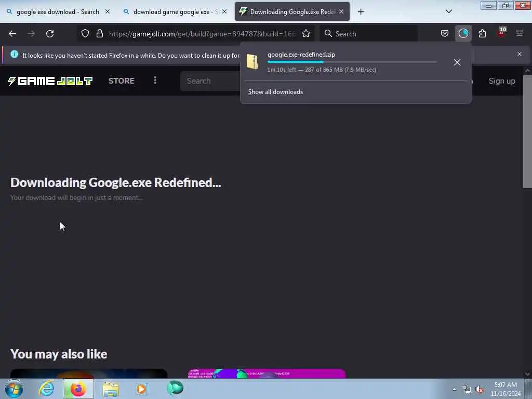Launch Internet Explorer from taskbar
Screen dimensions: 532x399
(x=46, y=389)
